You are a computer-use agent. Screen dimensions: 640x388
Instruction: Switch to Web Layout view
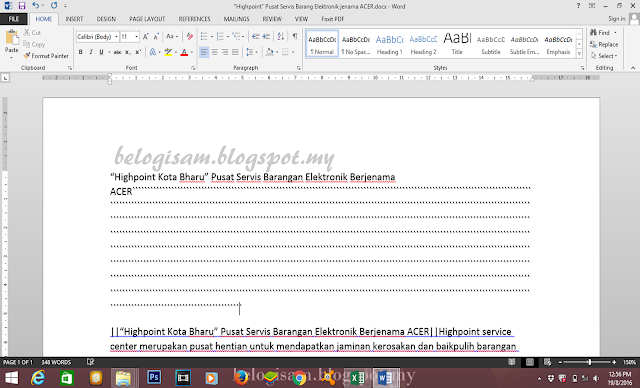(547, 362)
